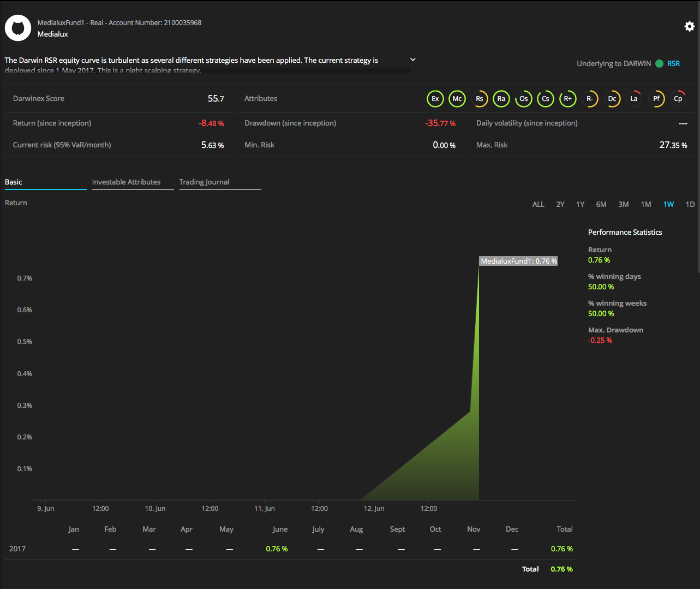Click the Darwinex Score value 55.7
This screenshot has width=700, height=589.
coord(216,98)
